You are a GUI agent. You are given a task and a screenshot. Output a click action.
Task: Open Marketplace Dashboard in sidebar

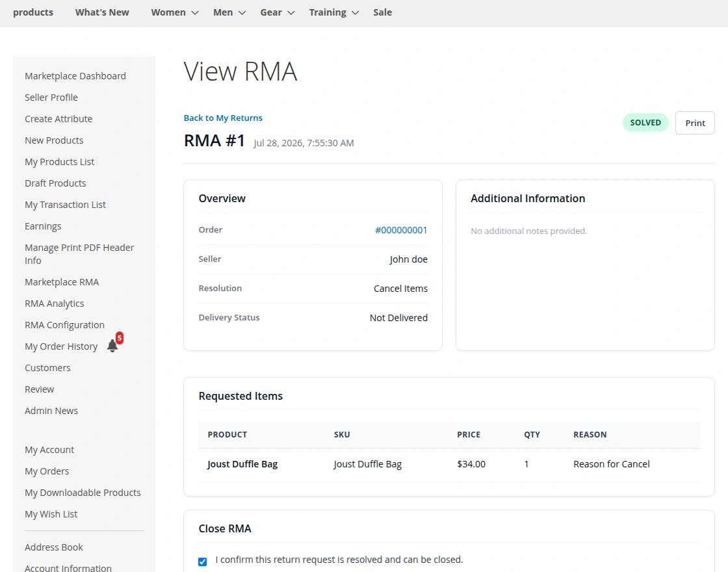[75, 75]
